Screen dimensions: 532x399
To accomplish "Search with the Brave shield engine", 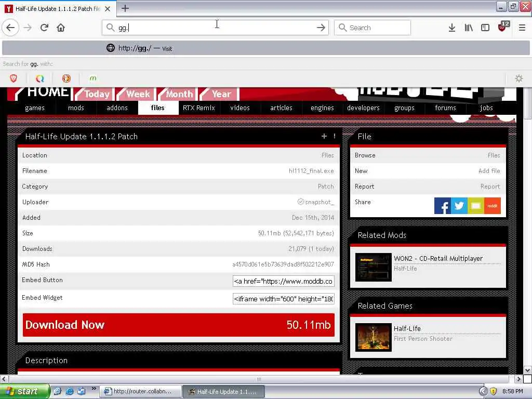I will pyautogui.click(x=13, y=78).
